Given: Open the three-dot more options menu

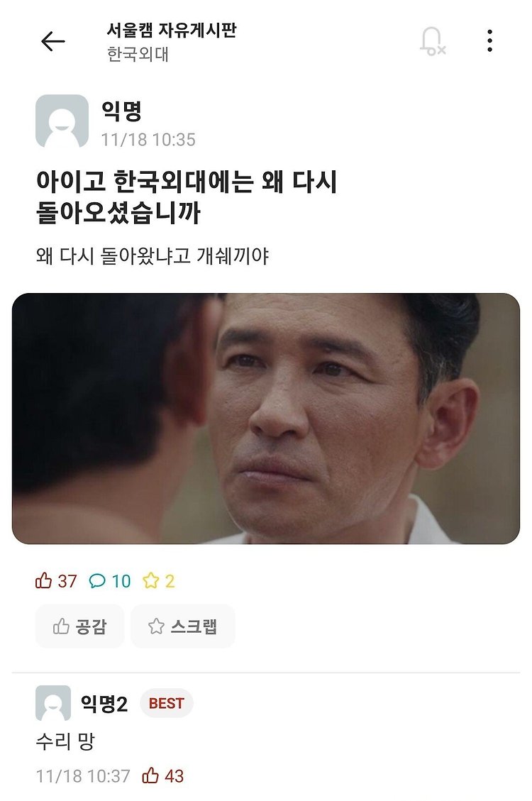Looking at the screenshot, I should pos(489,41).
